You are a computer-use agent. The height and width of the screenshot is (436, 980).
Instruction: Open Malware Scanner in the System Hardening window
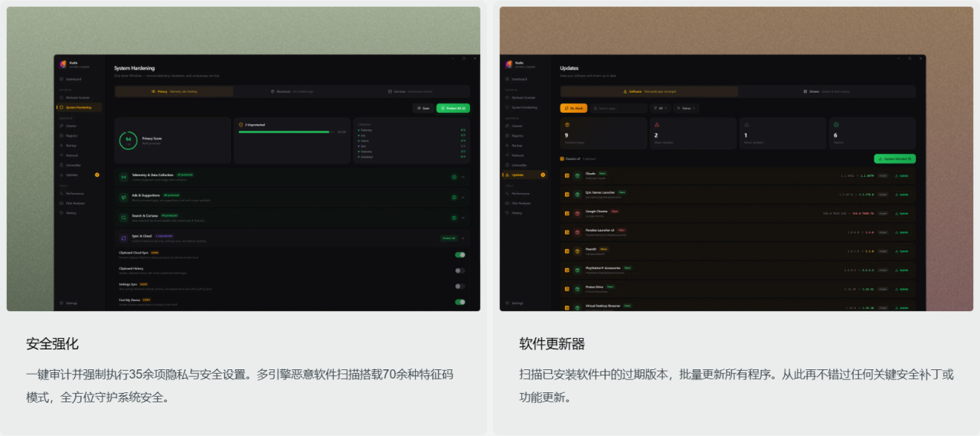point(79,98)
